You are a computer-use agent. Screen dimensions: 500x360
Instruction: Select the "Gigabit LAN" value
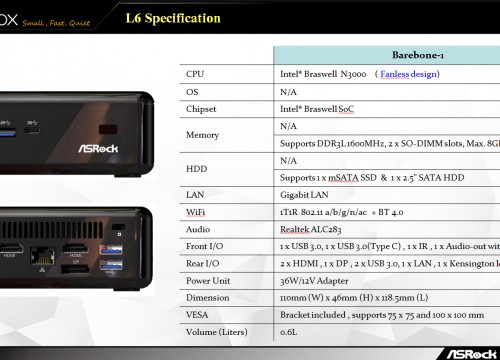304,195
